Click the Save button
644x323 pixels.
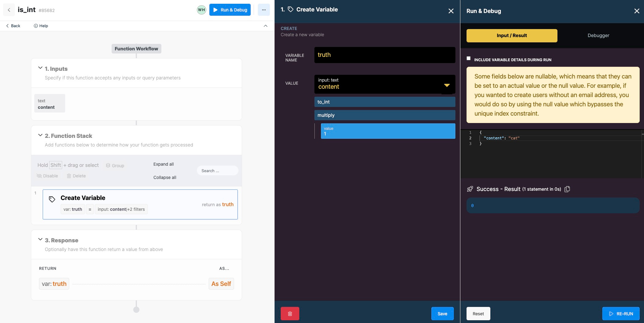442,313
